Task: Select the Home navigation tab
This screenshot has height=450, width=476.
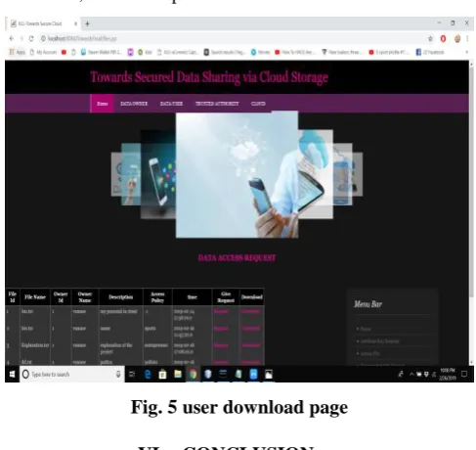Action: point(102,104)
